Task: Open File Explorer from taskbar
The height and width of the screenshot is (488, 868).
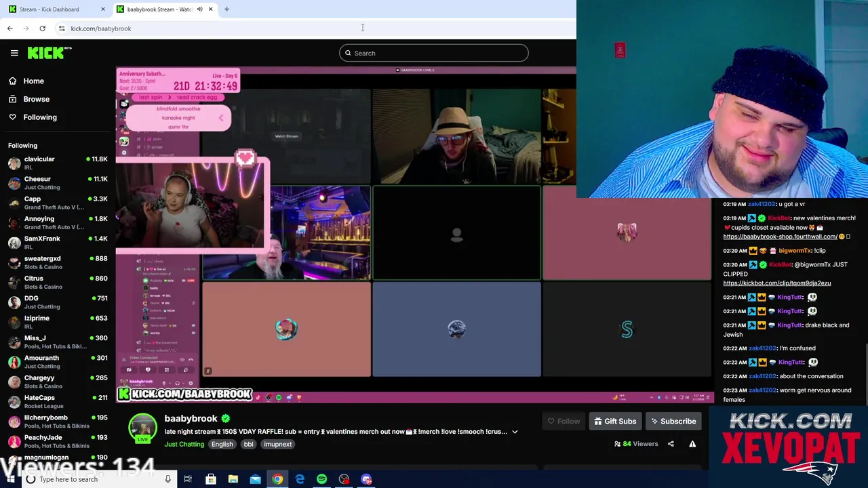Action: click(x=233, y=479)
